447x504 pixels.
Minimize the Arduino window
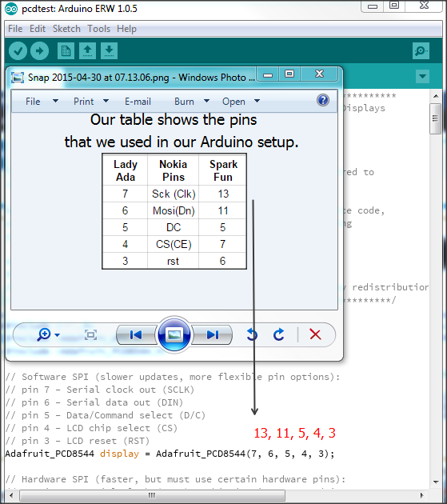(x=373, y=6)
